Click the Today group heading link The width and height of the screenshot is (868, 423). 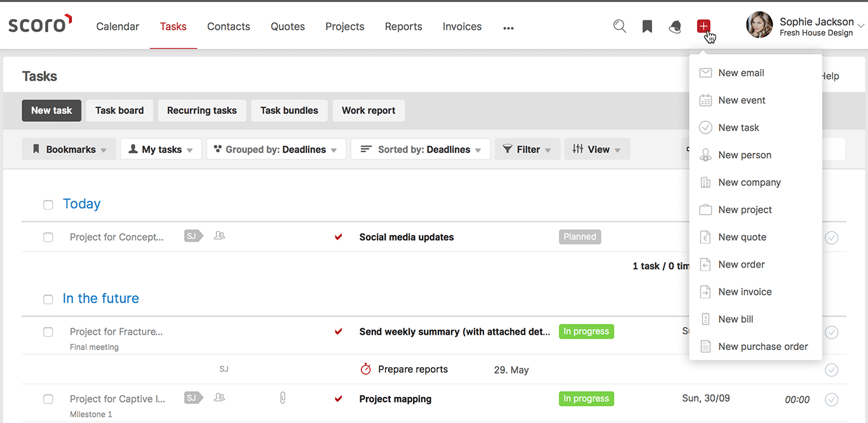pos(81,204)
